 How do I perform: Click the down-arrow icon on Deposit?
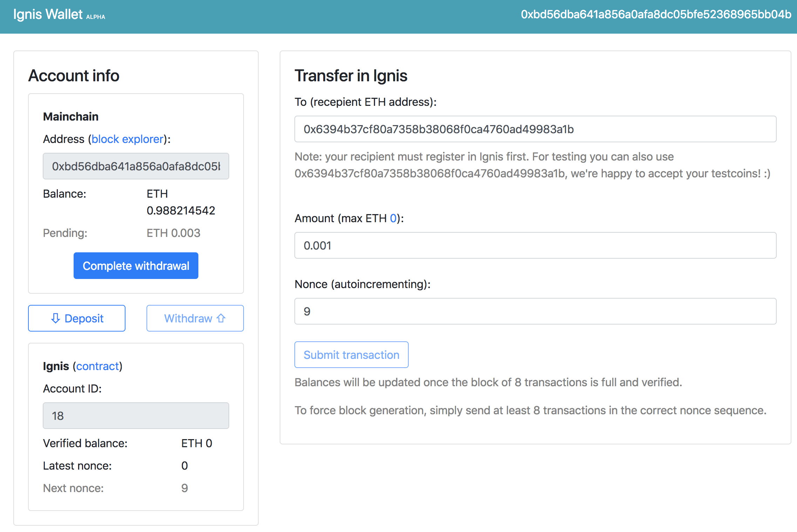pos(55,318)
